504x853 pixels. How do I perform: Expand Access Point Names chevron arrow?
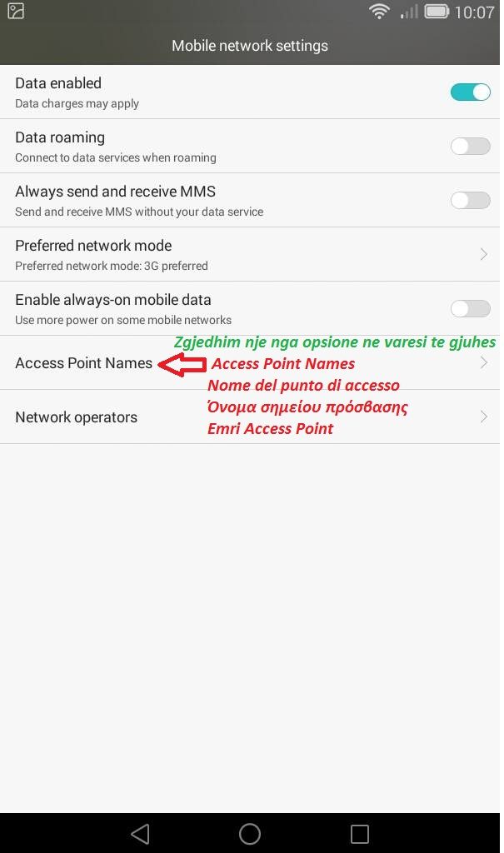(483, 362)
